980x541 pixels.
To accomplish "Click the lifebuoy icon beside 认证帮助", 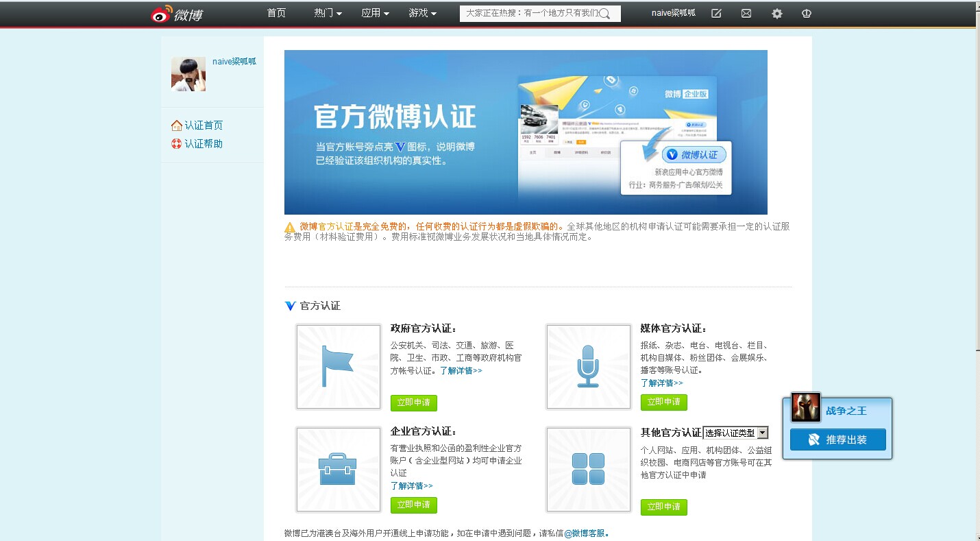I will (x=177, y=144).
